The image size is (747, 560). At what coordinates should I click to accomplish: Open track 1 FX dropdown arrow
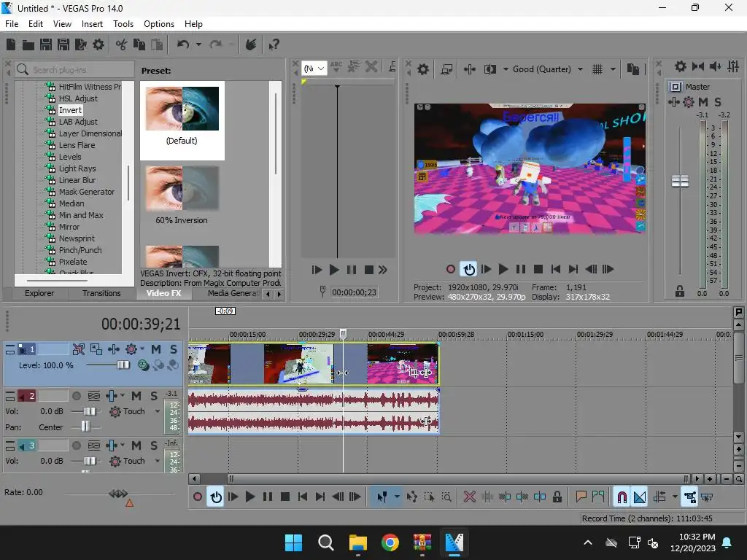tap(142, 349)
